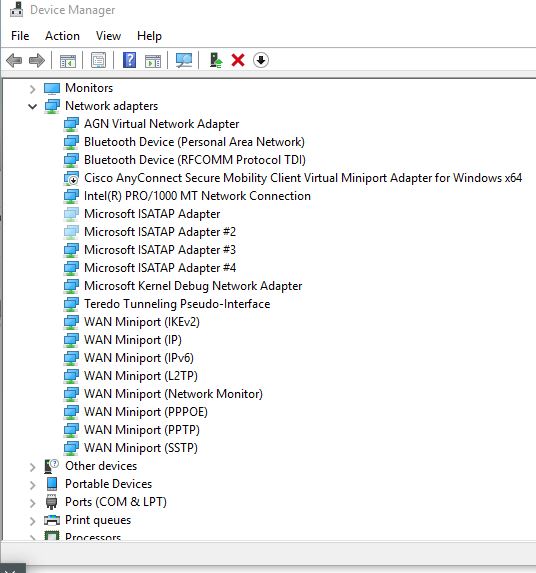Select the Print queues label
Viewport: 536px width, 573px height.
point(98,520)
